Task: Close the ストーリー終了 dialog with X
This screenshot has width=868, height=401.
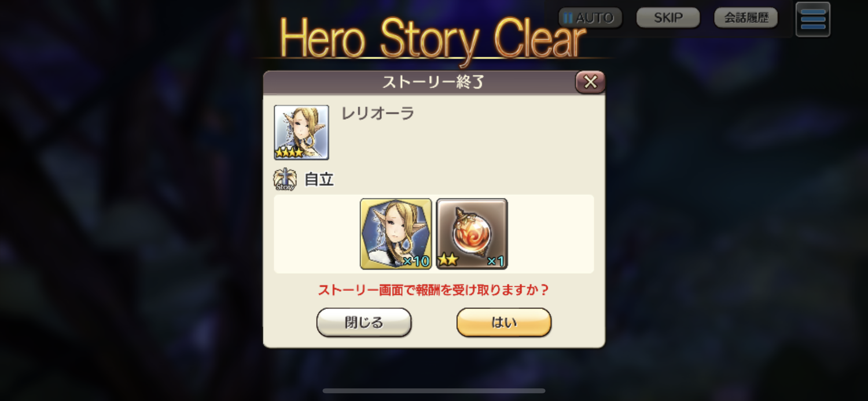Action: [x=590, y=82]
